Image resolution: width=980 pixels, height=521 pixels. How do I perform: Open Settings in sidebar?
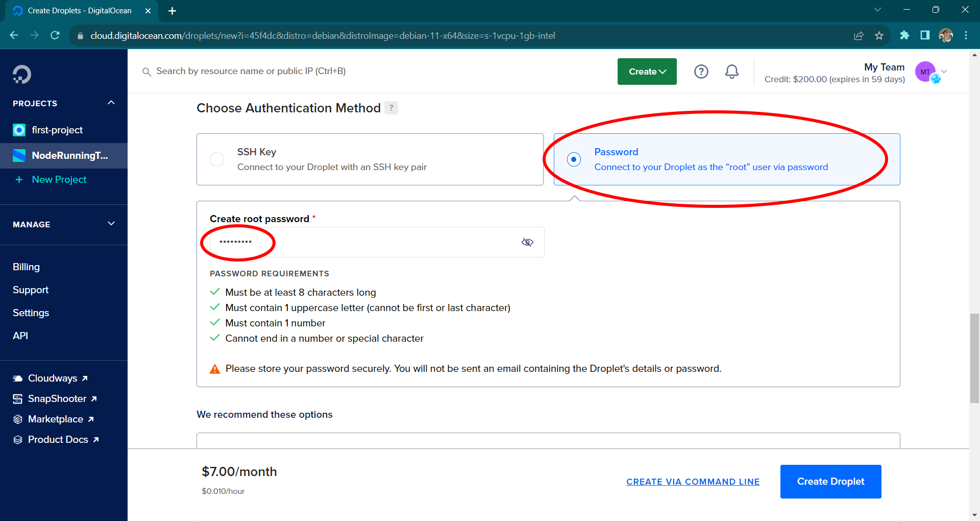[x=31, y=313]
